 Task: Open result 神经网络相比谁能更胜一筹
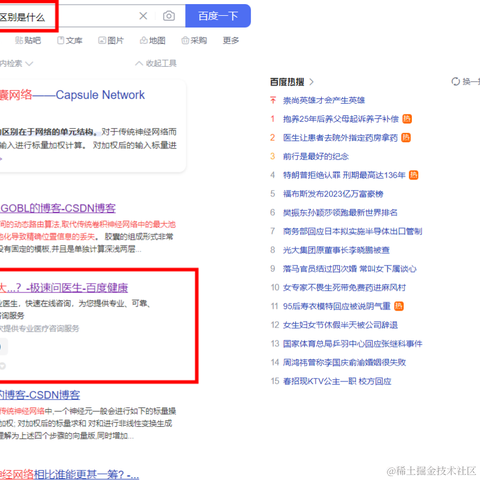click(x=69, y=474)
